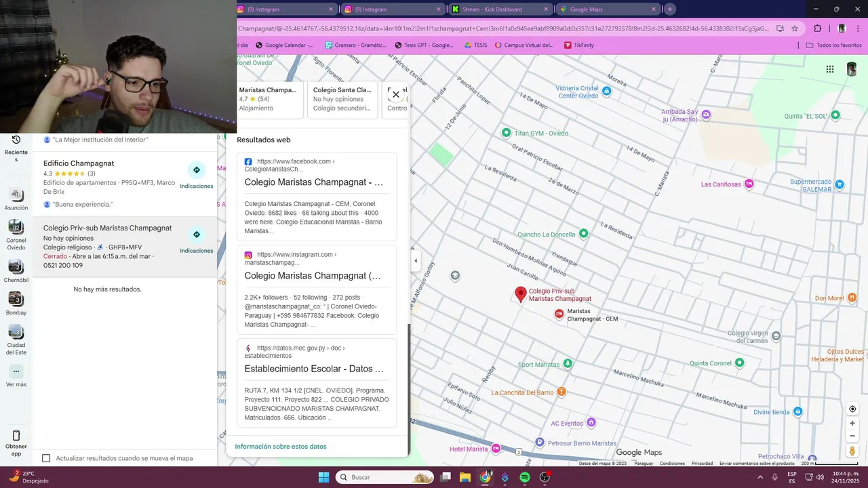868x488 pixels.
Task: Click the Las Cariñosas marker
Action: [749, 184]
